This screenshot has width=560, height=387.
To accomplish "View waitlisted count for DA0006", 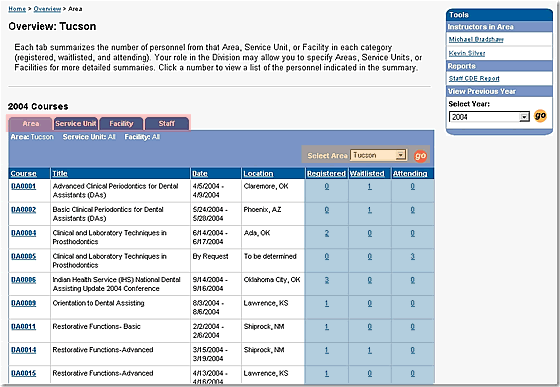I will point(370,280).
